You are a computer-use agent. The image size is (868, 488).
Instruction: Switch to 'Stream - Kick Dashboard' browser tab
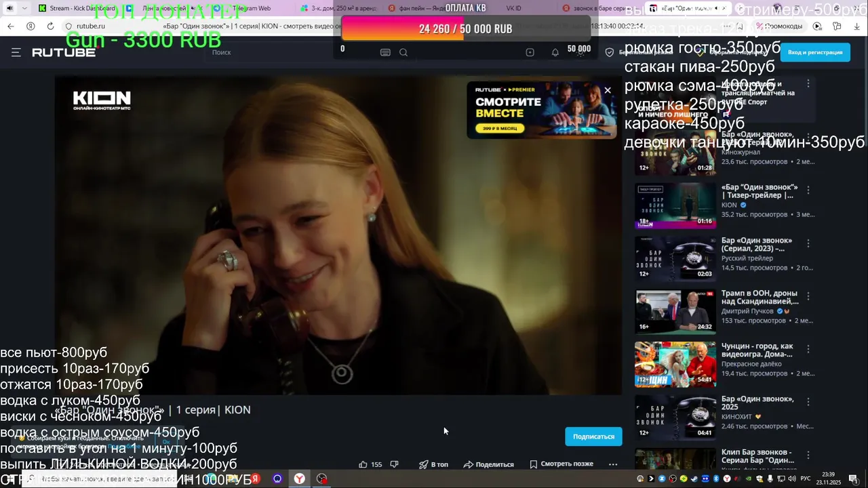point(77,8)
